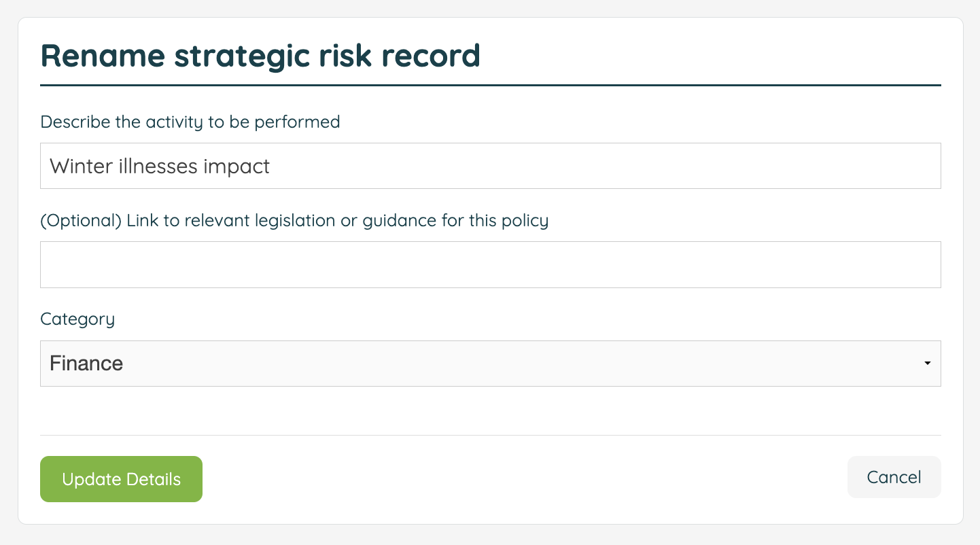Click the grey Cancel button to dismiss the form
This screenshot has height=545, width=980.
click(894, 477)
